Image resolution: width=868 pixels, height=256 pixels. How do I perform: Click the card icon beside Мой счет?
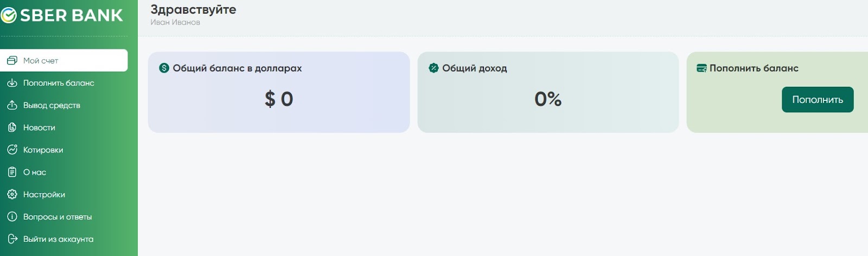pos(12,61)
